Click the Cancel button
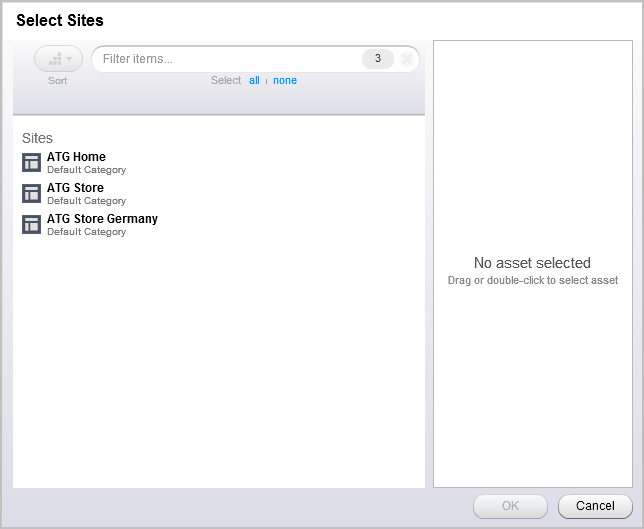The image size is (644, 529). click(x=595, y=506)
